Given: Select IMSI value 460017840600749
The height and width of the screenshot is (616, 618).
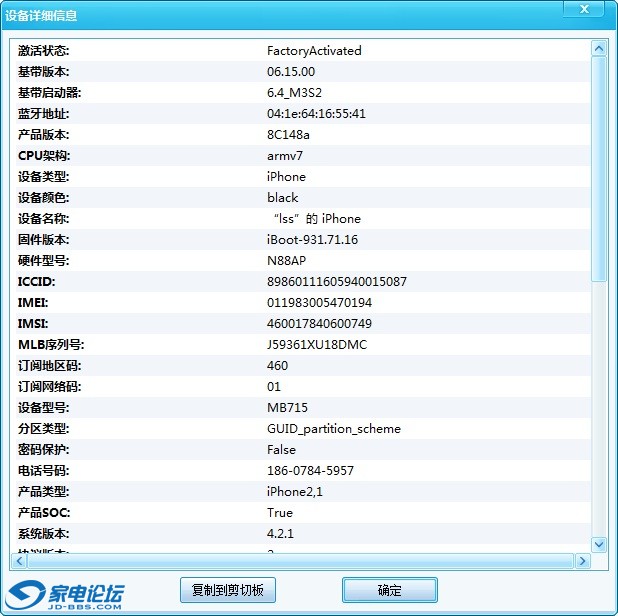Looking at the screenshot, I should (319, 324).
